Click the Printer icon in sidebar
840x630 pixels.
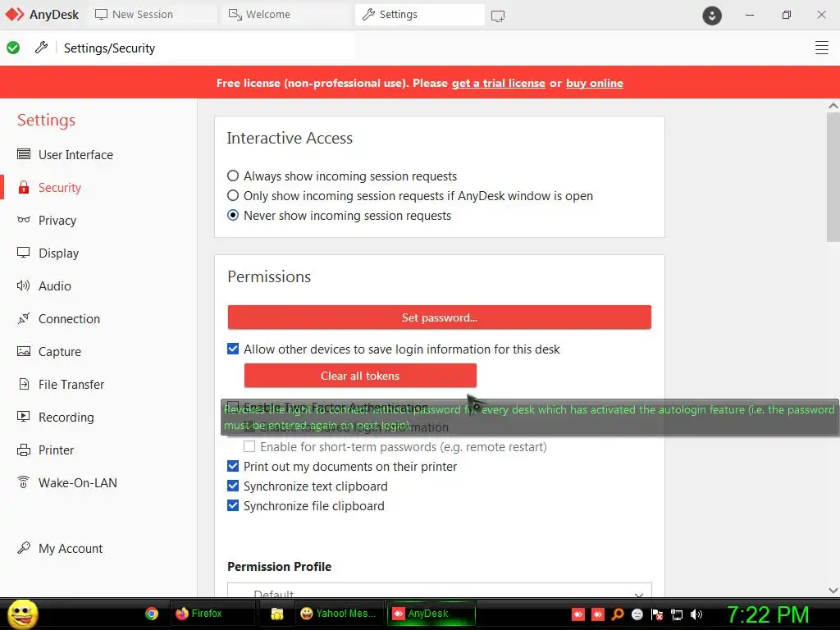(x=24, y=450)
